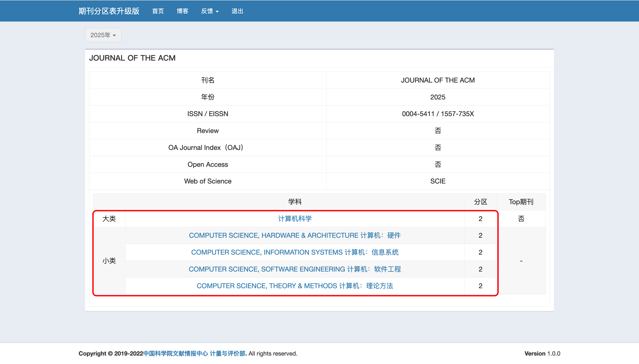Click the 期刊分区表升级版 site title
The height and width of the screenshot is (364, 639).
point(109,11)
